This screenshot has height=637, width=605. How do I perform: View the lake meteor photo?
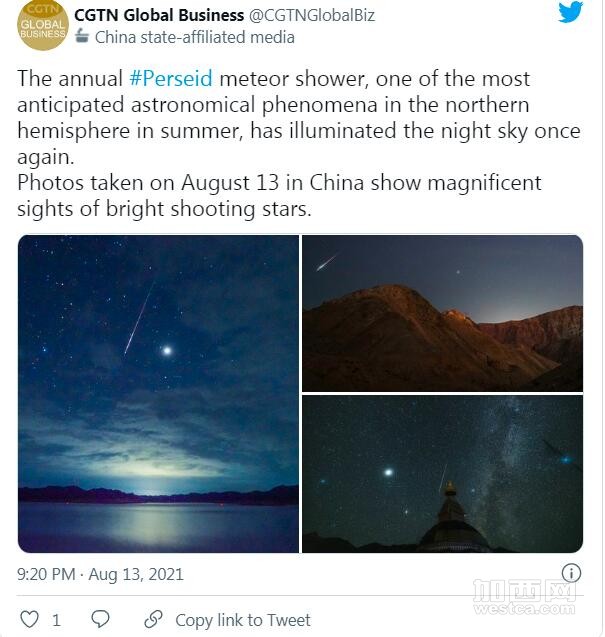tap(158, 394)
